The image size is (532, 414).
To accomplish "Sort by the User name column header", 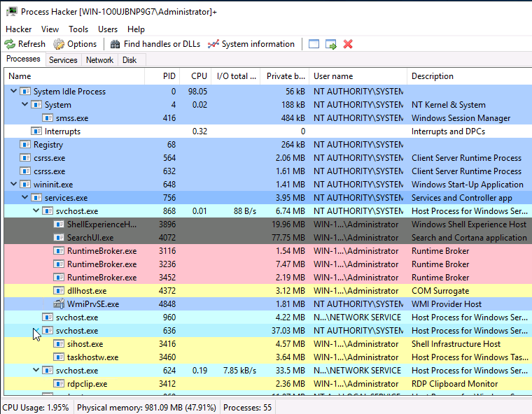I will coord(358,76).
